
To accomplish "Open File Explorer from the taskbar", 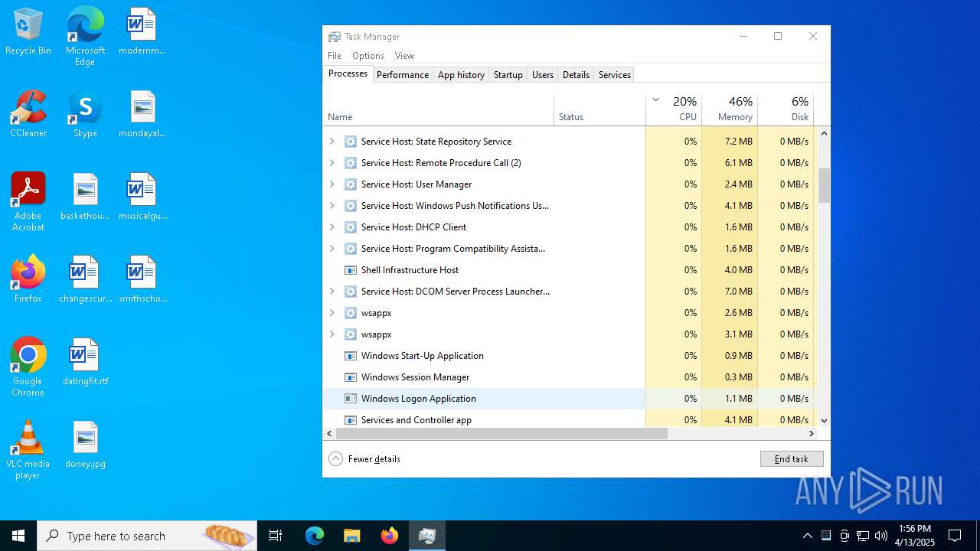I will tap(351, 536).
